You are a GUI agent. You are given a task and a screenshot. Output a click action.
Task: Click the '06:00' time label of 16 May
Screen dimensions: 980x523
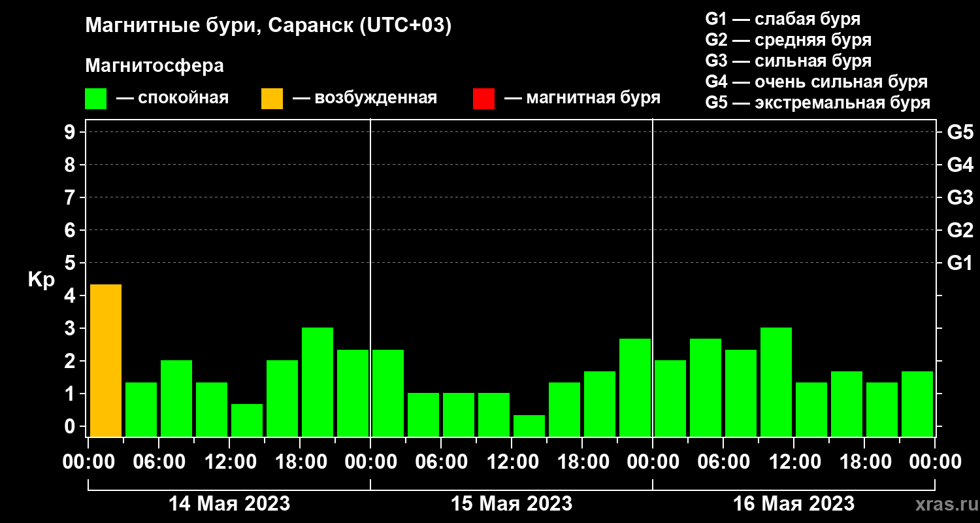[x=723, y=462]
